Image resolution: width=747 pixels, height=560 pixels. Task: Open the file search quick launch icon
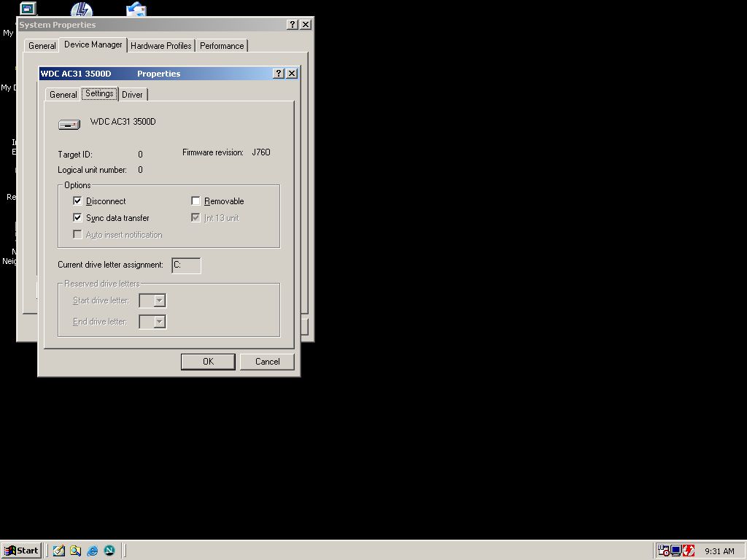tap(75, 551)
